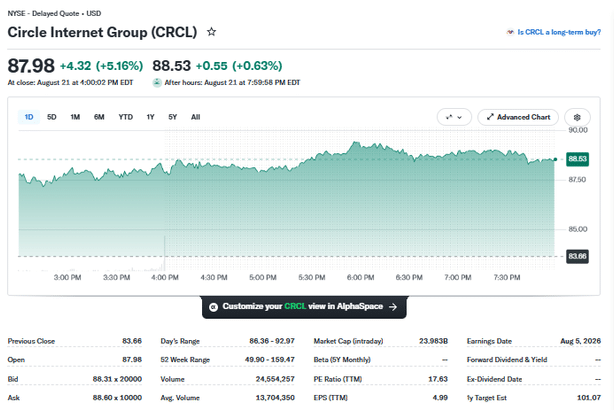
Task: Select the 1D chart range tab
Action: [29, 117]
